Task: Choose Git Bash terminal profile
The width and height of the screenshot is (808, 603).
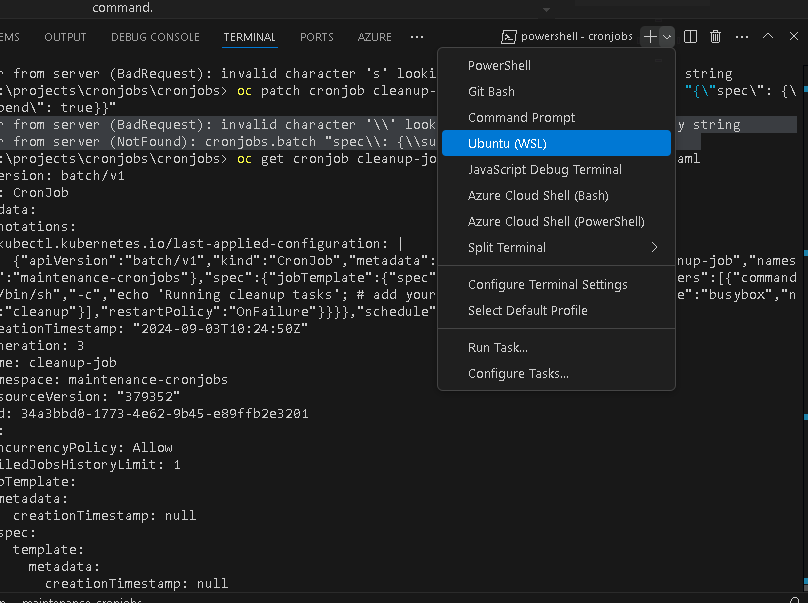Action: pos(556,91)
